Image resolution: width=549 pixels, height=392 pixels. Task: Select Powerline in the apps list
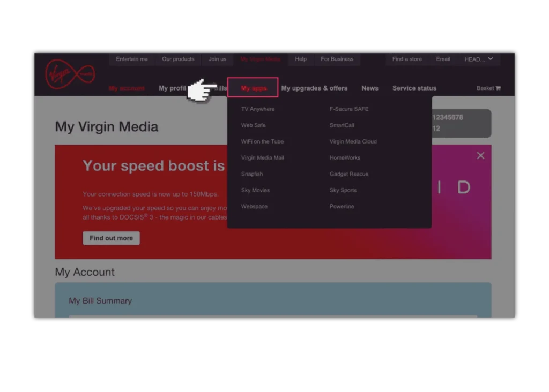click(342, 207)
